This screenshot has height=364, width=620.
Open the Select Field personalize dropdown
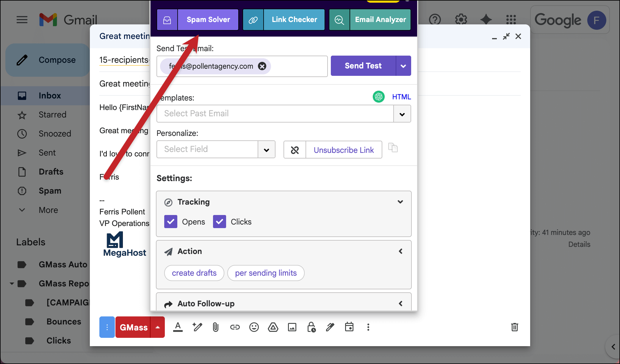(x=266, y=150)
